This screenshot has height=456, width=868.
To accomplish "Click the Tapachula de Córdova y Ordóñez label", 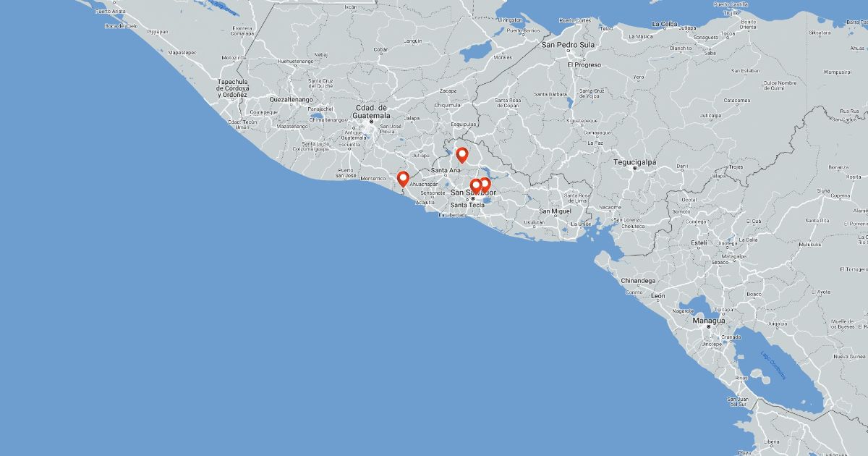I will [x=233, y=88].
